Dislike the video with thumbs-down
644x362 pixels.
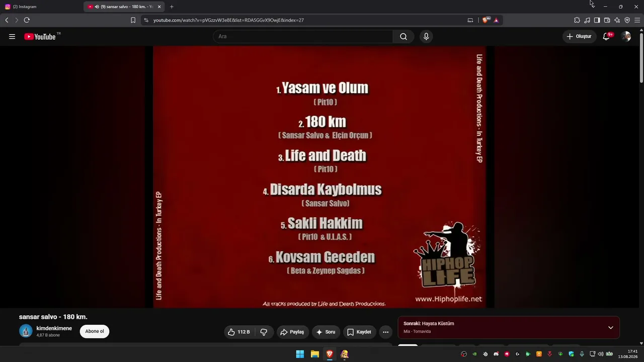(x=264, y=332)
